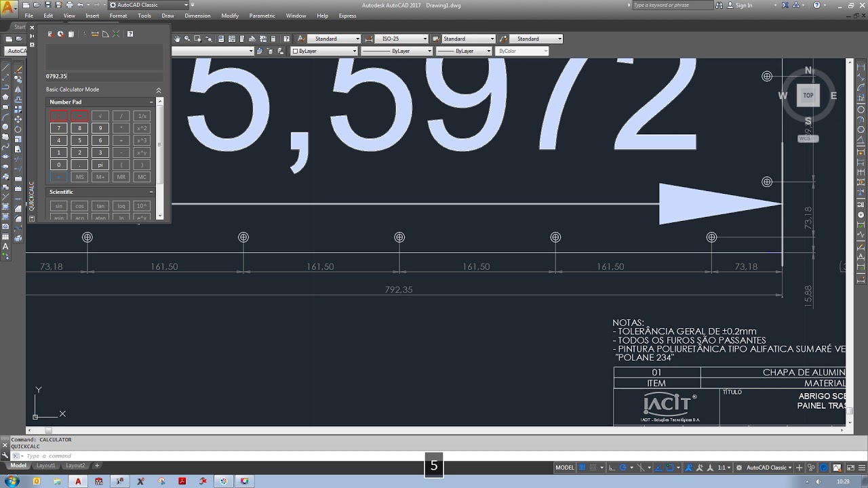Click the Save icon in Quick Access toolbar

pos(47,5)
